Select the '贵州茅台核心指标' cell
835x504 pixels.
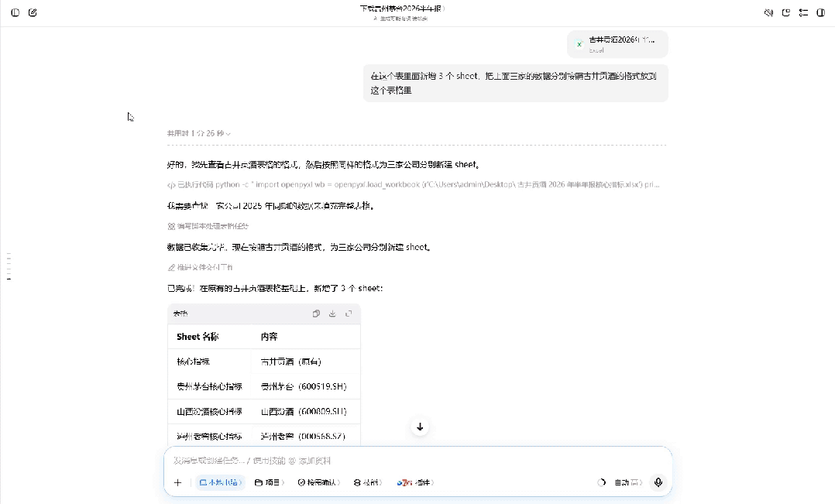click(209, 386)
